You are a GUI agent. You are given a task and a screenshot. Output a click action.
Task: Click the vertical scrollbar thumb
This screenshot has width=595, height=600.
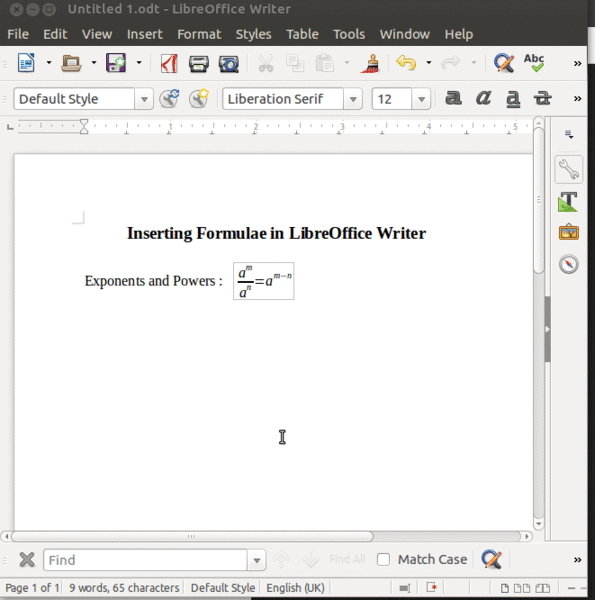538,201
